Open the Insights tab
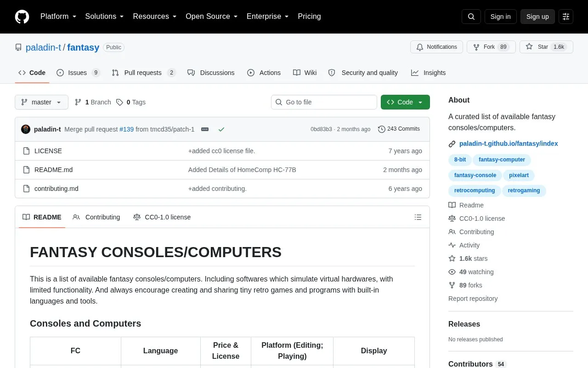 click(428, 73)
